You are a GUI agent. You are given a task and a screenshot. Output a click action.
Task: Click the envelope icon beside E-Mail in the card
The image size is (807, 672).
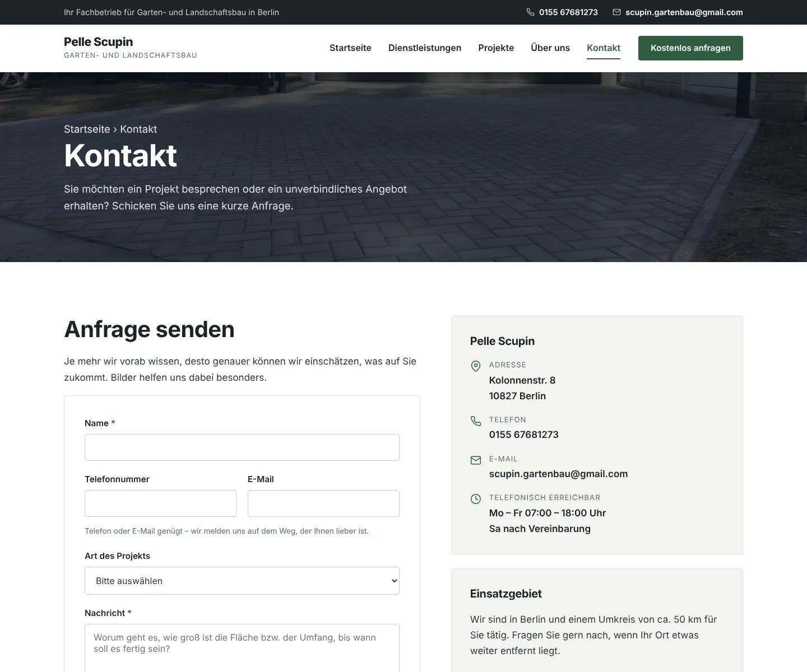(476, 460)
